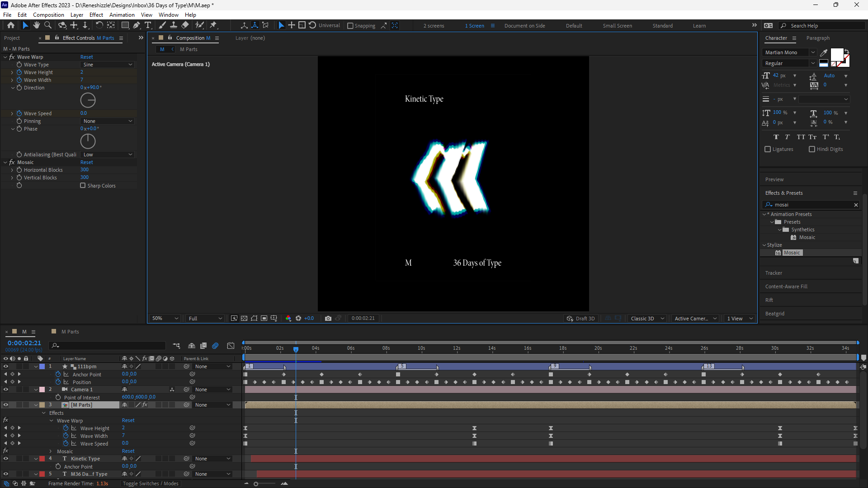Select the Eraser tool
This screenshot has height=488, width=868.
click(185, 25)
